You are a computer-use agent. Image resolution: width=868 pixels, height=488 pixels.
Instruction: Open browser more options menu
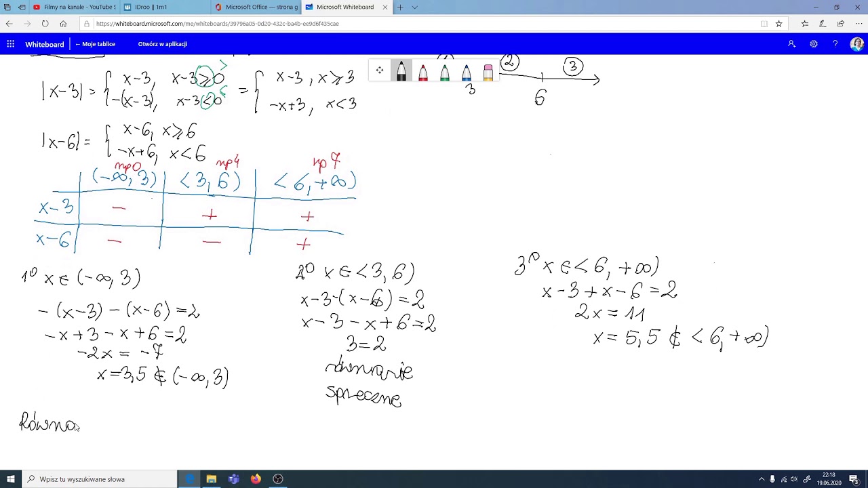point(858,23)
